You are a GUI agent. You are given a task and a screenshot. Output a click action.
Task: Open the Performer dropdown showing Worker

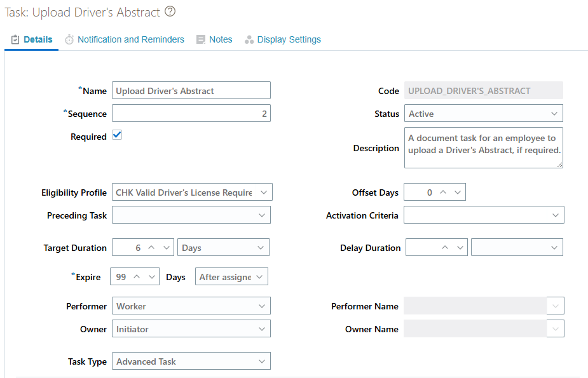(x=262, y=306)
